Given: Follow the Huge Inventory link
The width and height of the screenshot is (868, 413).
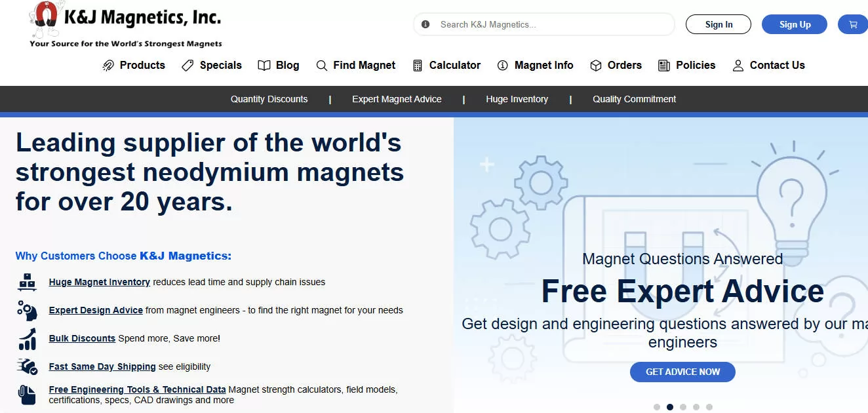Looking at the screenshot, I should pyautogui.click(x=517, y=99).
